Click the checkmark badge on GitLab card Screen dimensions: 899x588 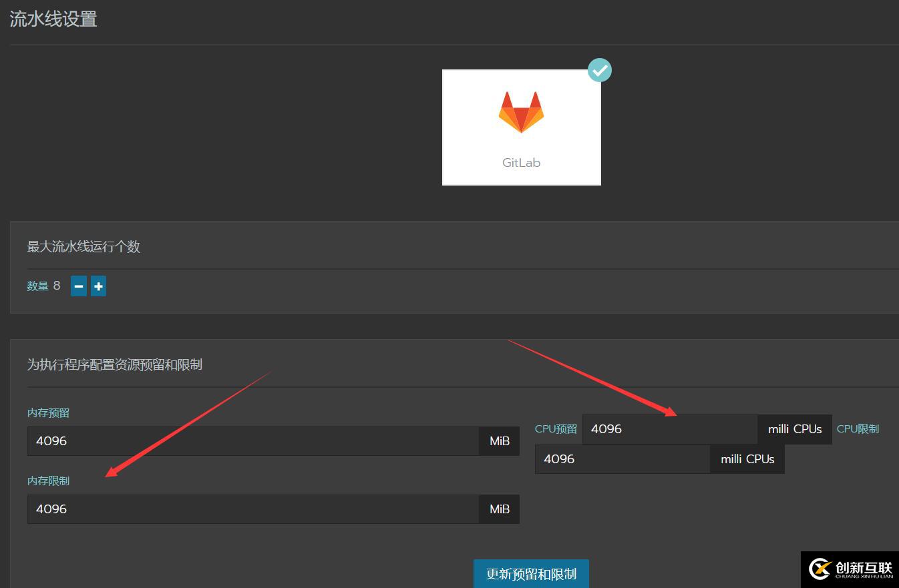click(x=600, y=70)
